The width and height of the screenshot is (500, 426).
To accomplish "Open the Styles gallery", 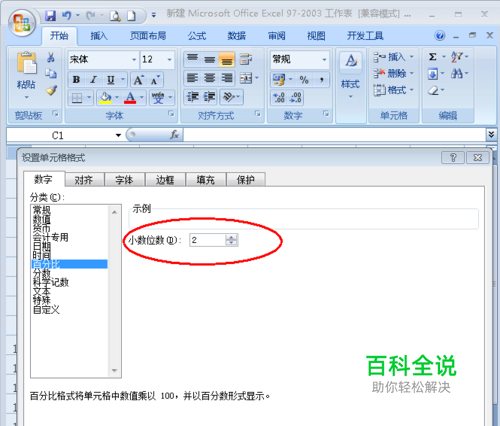I will coord(351,76).
